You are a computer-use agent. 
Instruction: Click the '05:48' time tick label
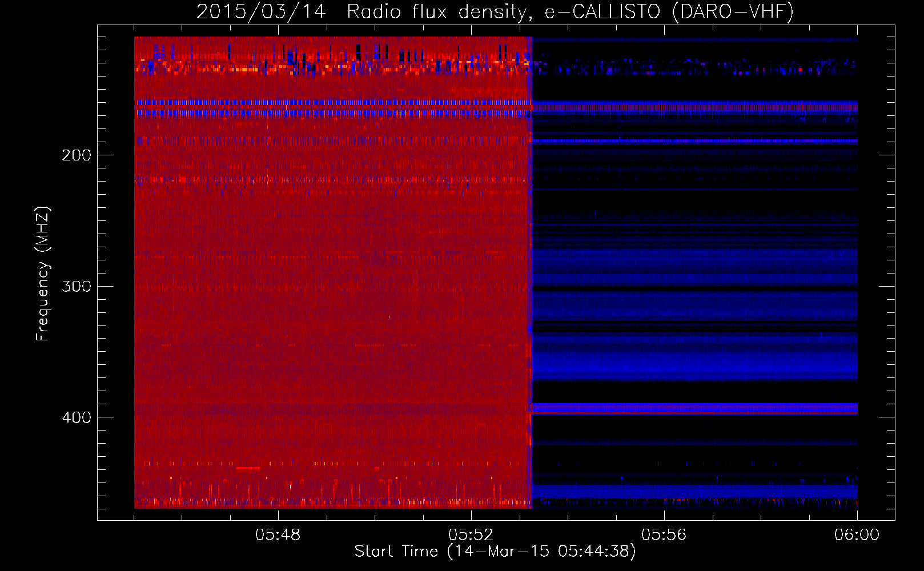278,535
